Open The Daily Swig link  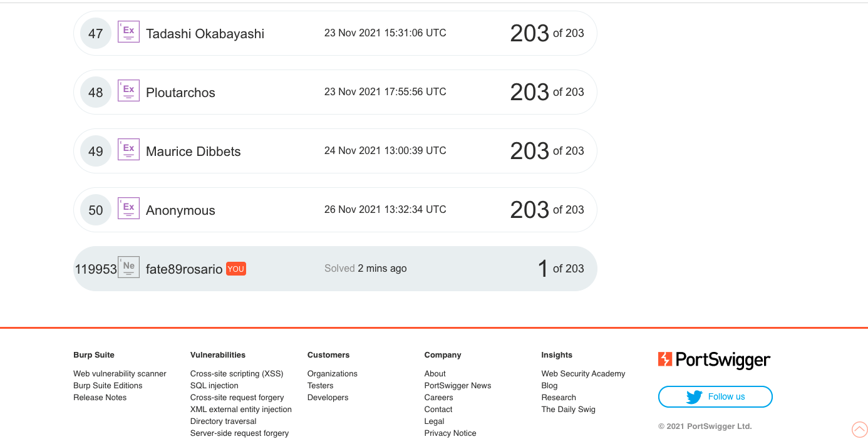point(568,410)
